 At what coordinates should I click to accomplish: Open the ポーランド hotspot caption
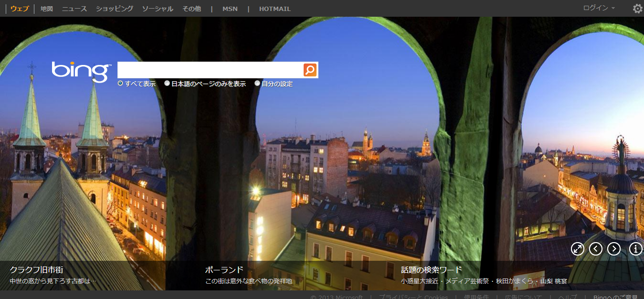coord(224,270)
